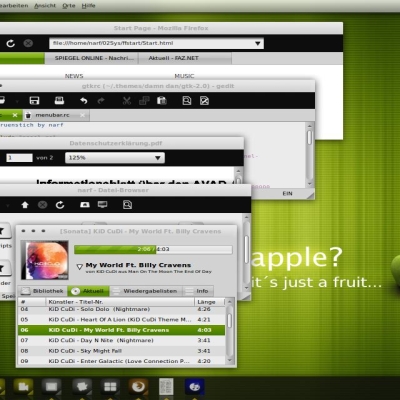Close the menubar.rc tab in gedit
This screenshot has width=400, height=400.
82,115
